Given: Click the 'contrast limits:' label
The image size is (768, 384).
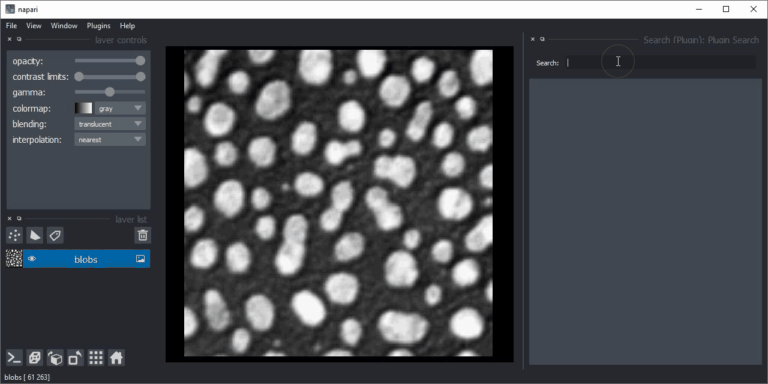Looking at the screenshot, I should [x=41, y=77].
